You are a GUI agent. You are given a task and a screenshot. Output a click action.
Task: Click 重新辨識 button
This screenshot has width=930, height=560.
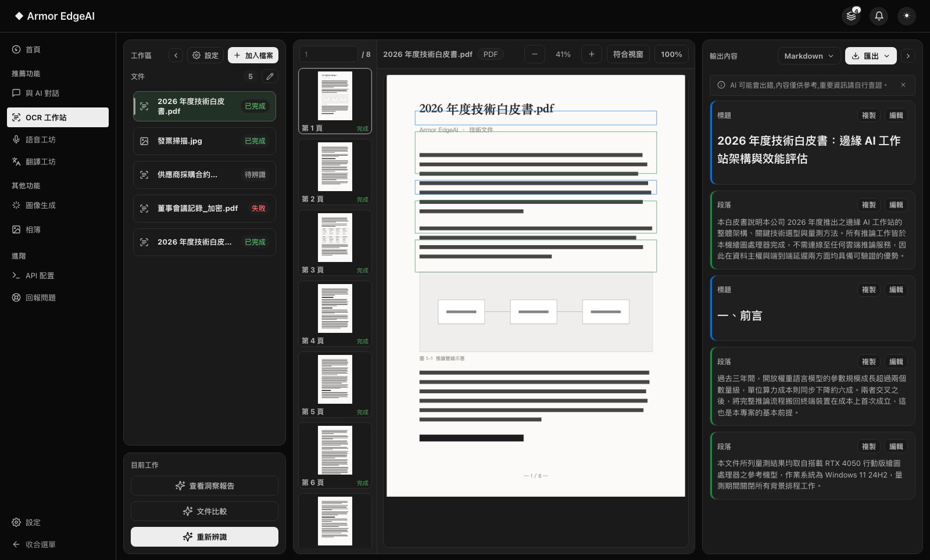coord(205,537)
